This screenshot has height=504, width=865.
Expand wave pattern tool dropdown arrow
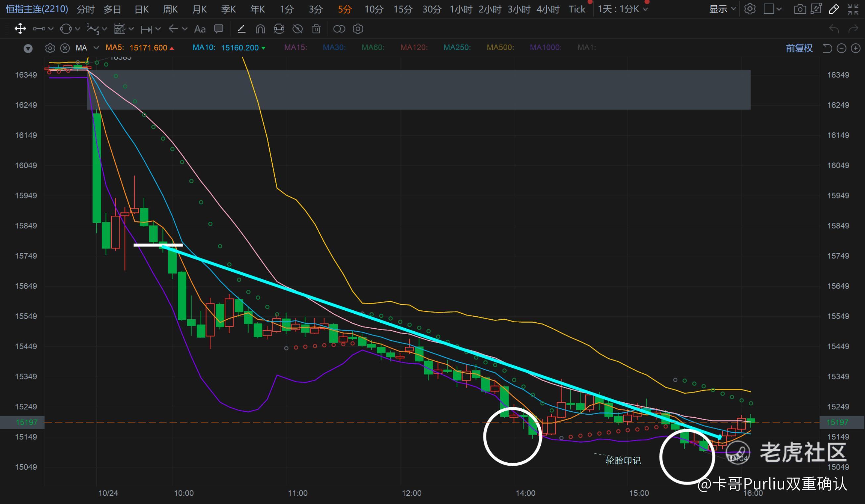coord(105,29)
